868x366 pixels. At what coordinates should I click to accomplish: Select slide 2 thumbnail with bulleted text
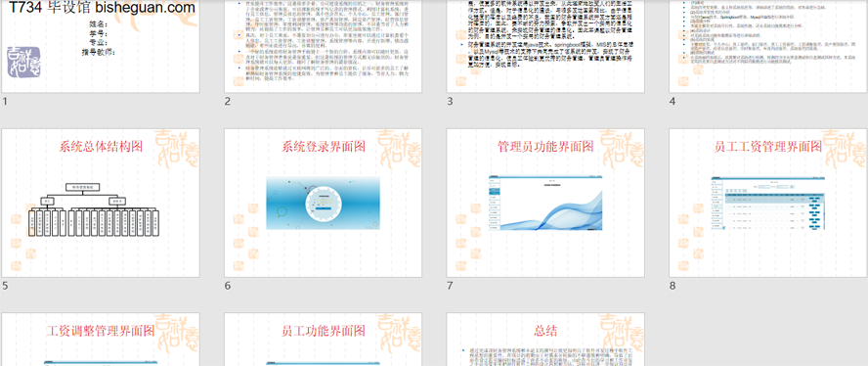coord(324,46)
